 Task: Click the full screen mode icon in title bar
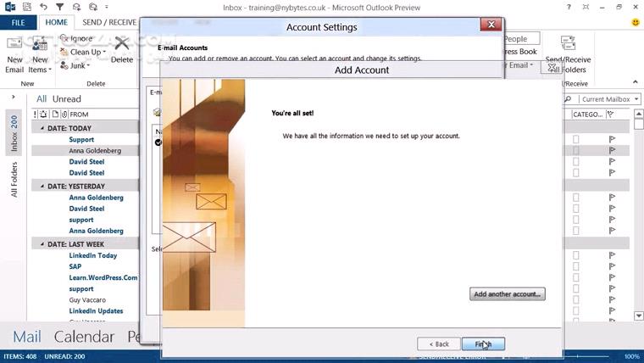pyautogui.click(x=586, y=7)
